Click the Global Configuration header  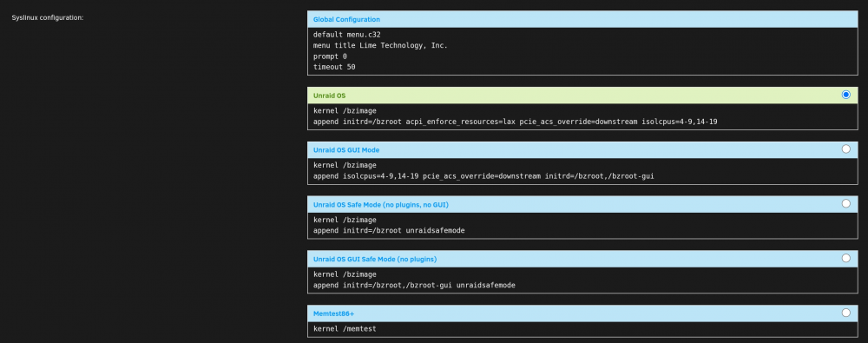tap(346, 19)
